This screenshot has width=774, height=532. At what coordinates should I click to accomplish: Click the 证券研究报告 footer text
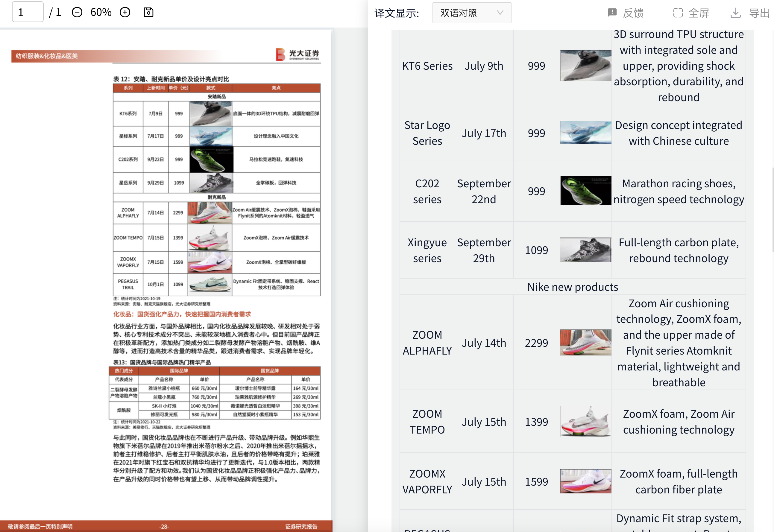pyautogui.click(x=301, y=526)
